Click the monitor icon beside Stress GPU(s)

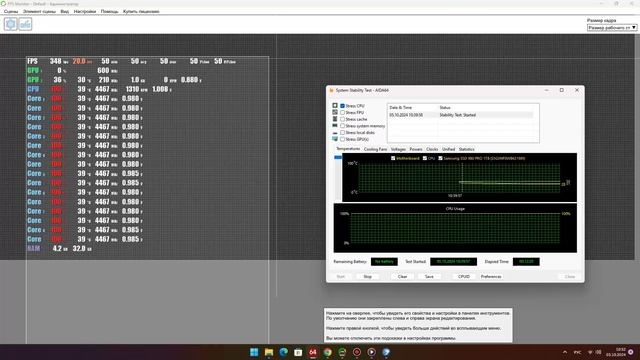tap(335, 139)
